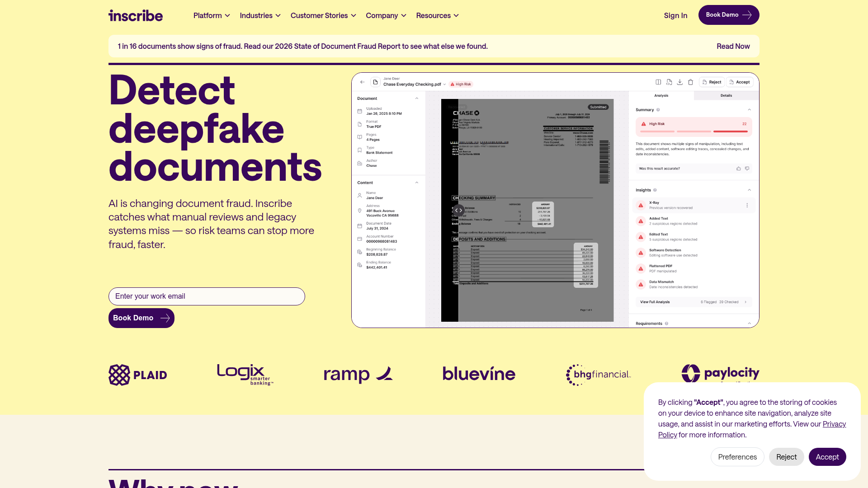Image resolution: width=868 pixels, height=488 pixels.
Task: Click the thumbs up feedback icon
Action: pyautogui.click(x=738, y=169)
